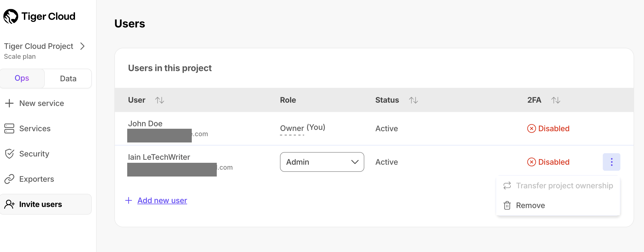Click the Scale plan label
Screen dimensions: 644x252
(x=20, y=57)
